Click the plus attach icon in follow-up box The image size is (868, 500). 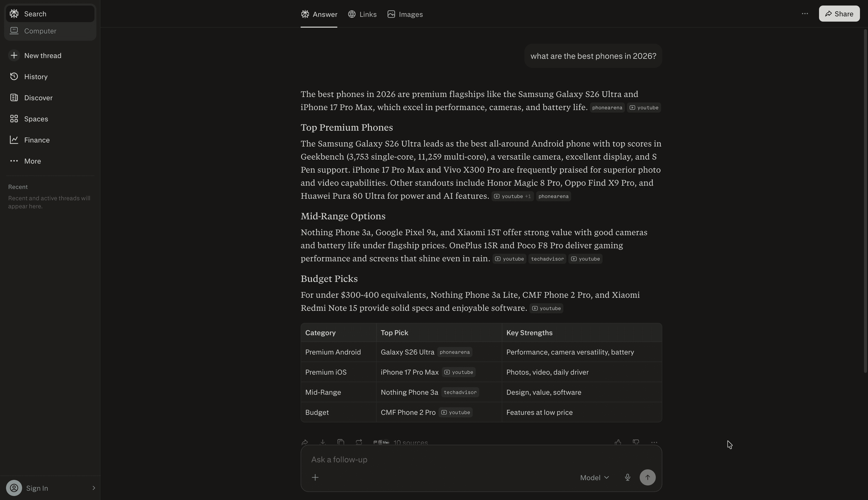click(315, 477)
